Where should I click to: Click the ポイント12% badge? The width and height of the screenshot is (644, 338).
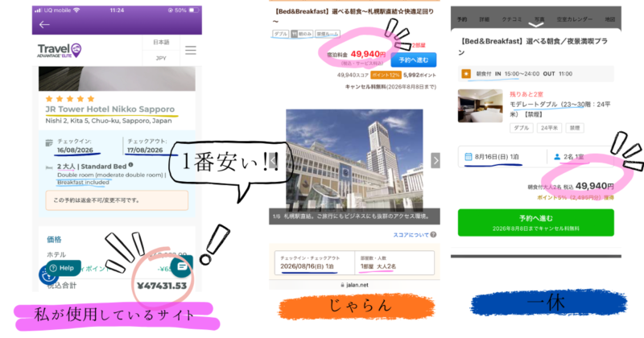click(x=386, y=75)
